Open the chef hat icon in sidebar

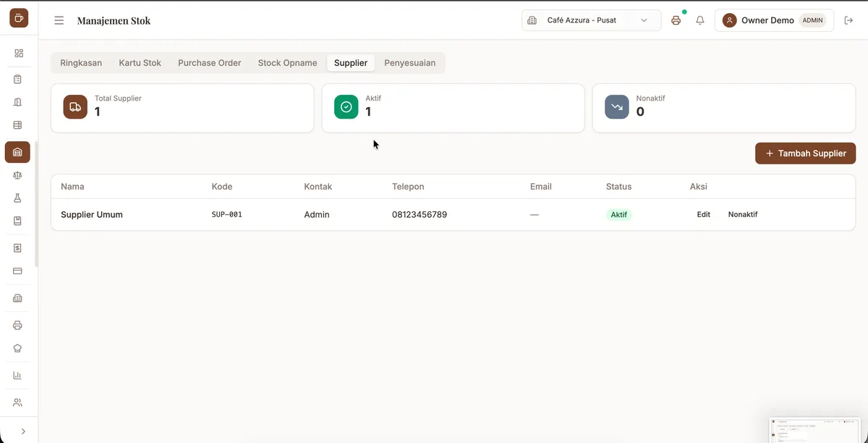point(18,348)
